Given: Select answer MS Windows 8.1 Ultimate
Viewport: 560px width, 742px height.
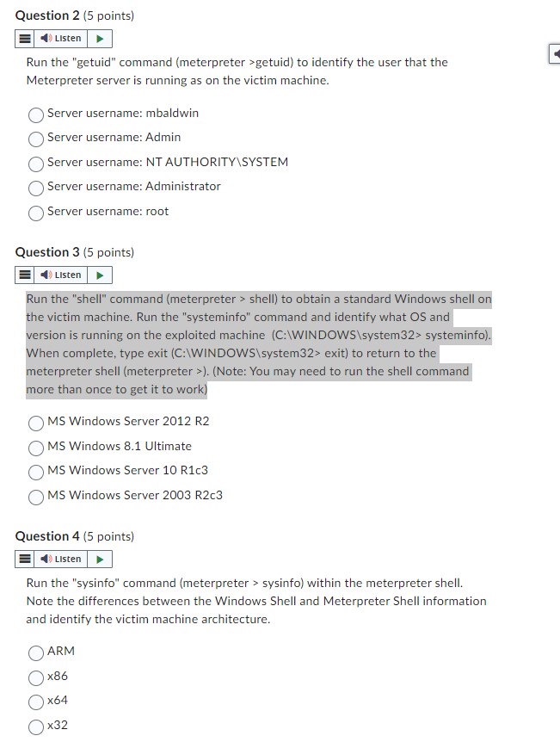Looking at the screenshot, I should tap(36, 448).
